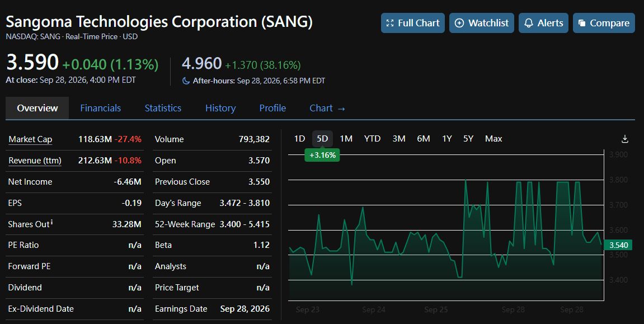Screen dimensions: 644x324
Task: Click the after-hours price 4.960
Action: [201, 64]
